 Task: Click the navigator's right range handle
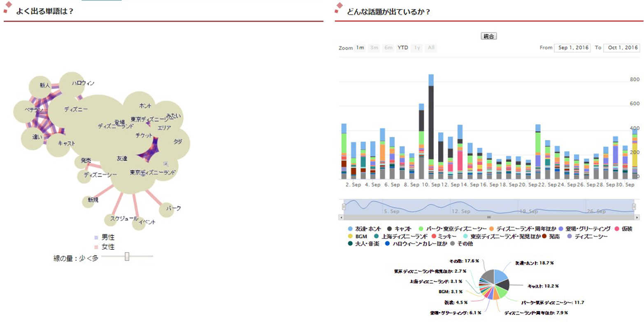click(634, 207)
